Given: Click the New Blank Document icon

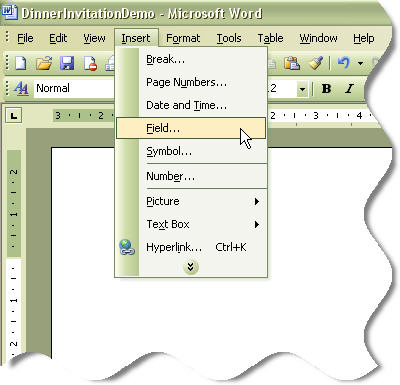Looking at the screenshot, I should click(x=21, y=63).
